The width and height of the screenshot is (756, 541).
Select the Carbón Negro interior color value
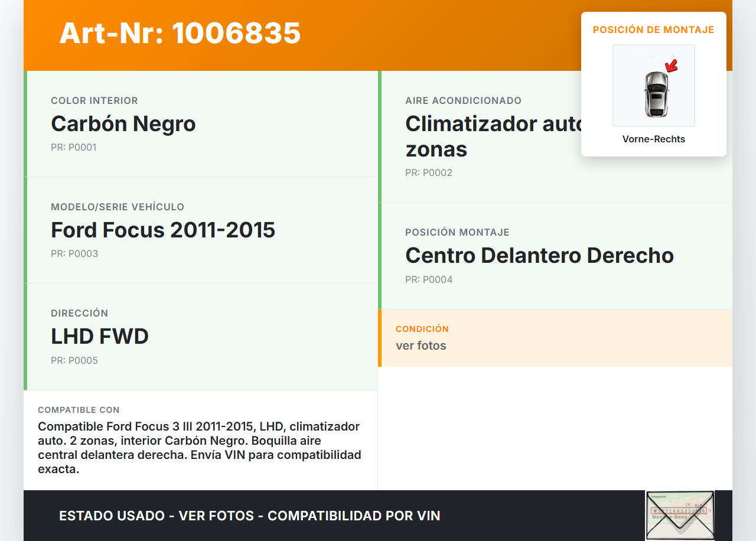[x=123, y=124]
